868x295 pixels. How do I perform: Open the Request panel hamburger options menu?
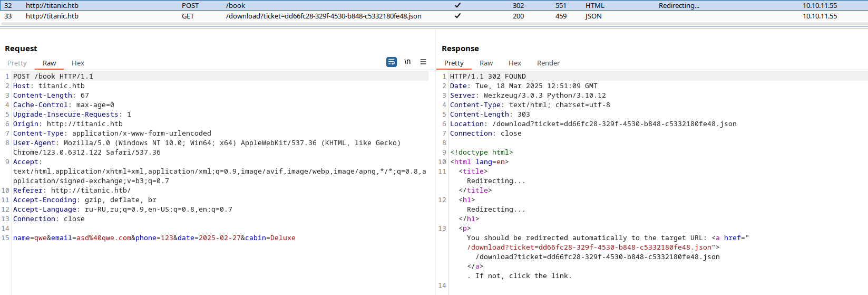coord(423,62)
